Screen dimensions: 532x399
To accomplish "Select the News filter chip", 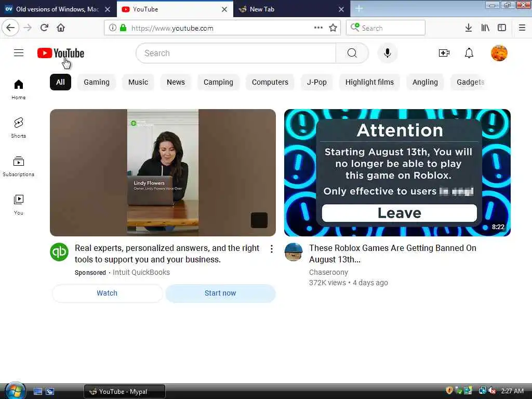I will 176,82.
